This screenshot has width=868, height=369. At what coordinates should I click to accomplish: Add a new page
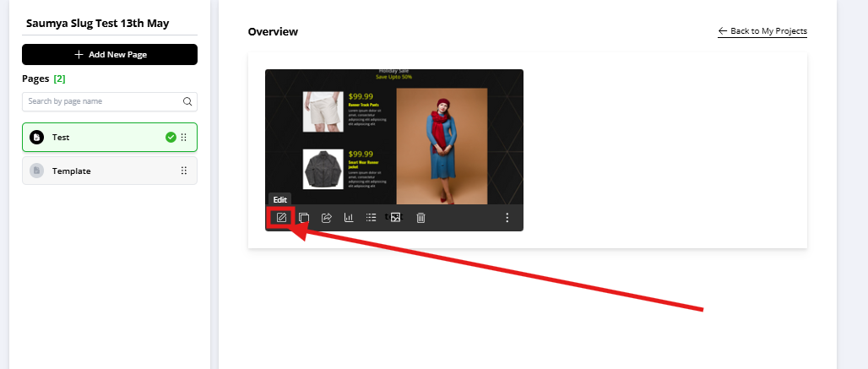pos(110,54)
